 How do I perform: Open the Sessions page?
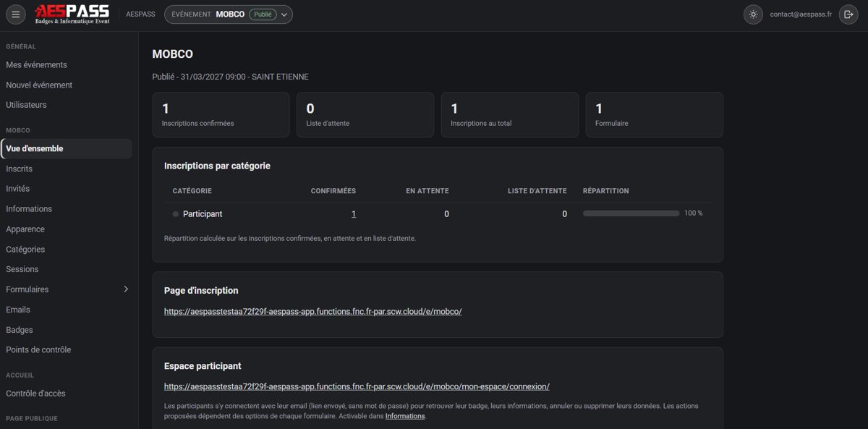click(22, 269)
